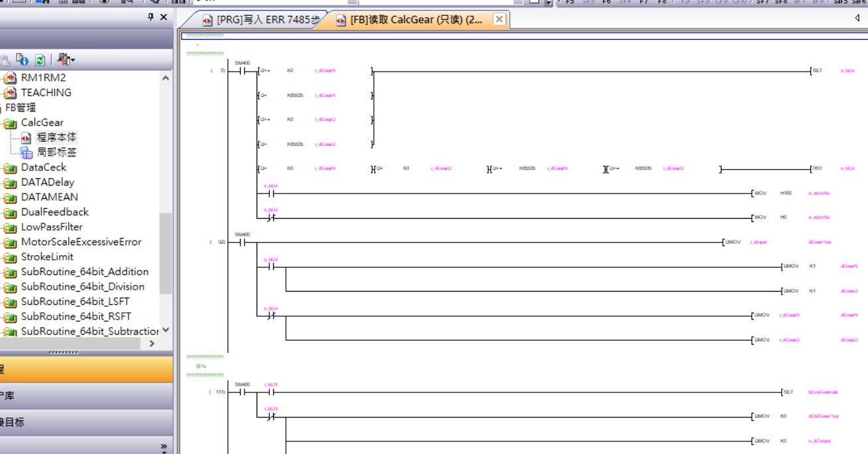
Task: Select MotorScaleExcessiveError in tree
Action: click(81, 242)
